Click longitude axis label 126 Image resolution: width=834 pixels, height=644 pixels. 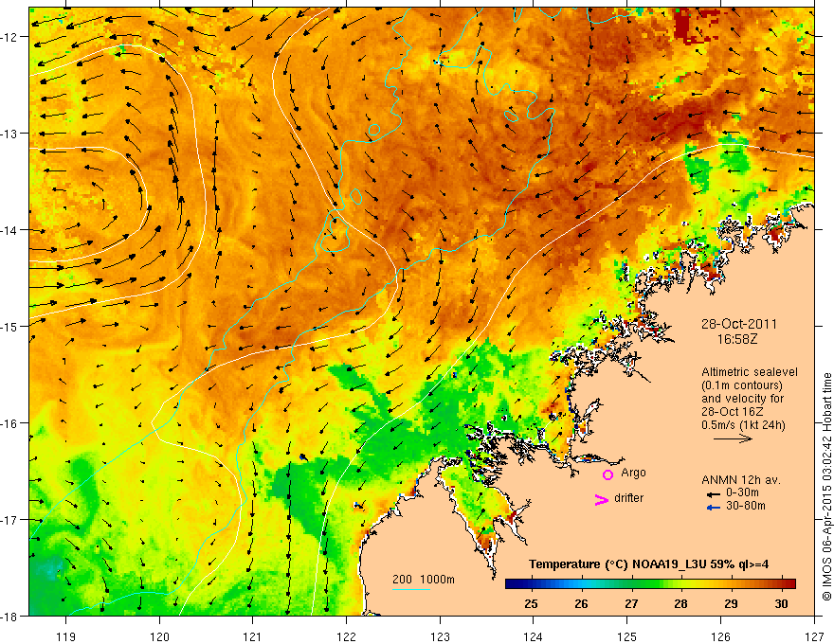click(720, 636)
